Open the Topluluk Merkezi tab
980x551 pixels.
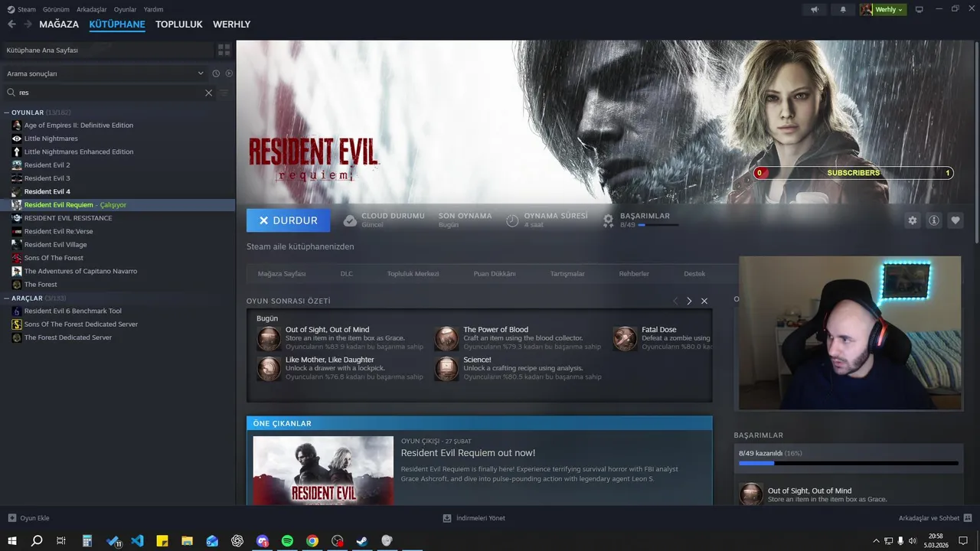coord(413,273)
